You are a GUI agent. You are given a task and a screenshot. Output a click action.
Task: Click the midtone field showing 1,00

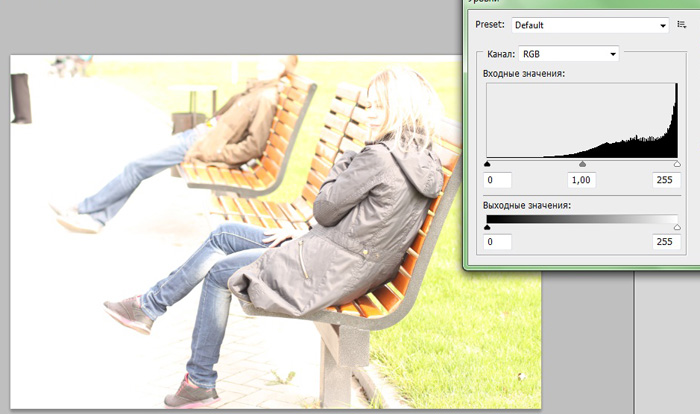pos(581,180)
